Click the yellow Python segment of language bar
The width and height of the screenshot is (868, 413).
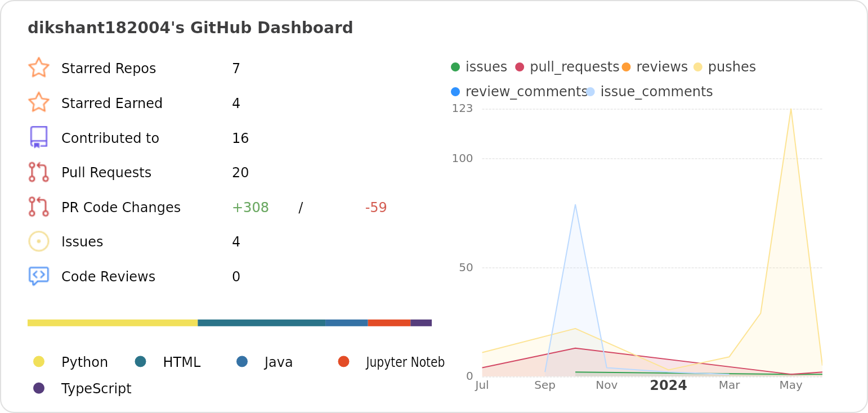(x=113, y=323)
